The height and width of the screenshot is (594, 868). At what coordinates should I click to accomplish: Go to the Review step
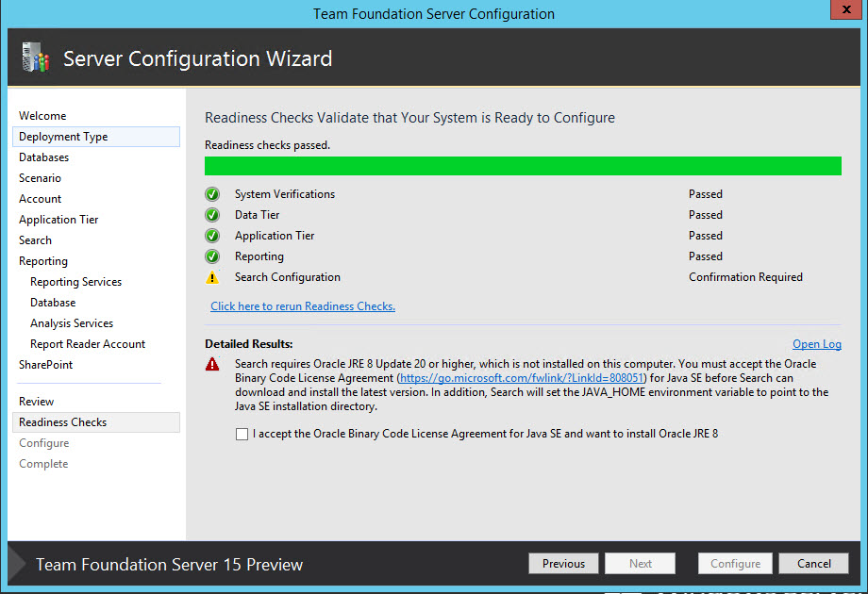36,402
